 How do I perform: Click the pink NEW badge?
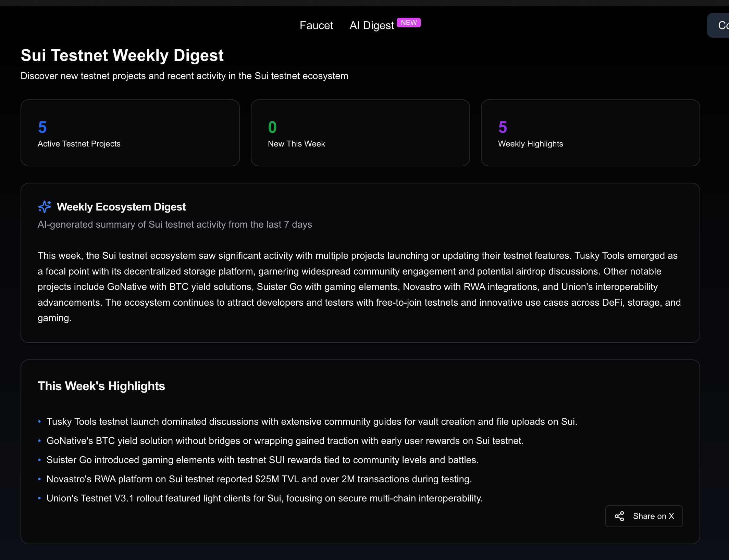click(x=409, y=23)
